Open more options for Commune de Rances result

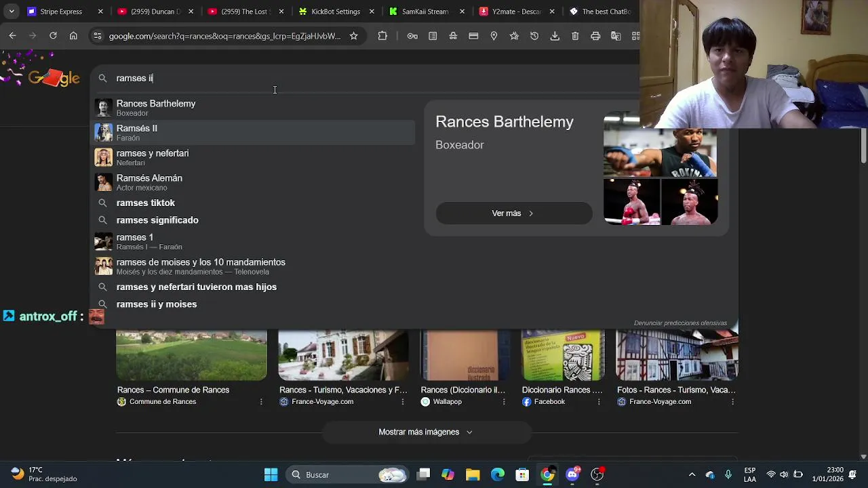pos(261,402)
